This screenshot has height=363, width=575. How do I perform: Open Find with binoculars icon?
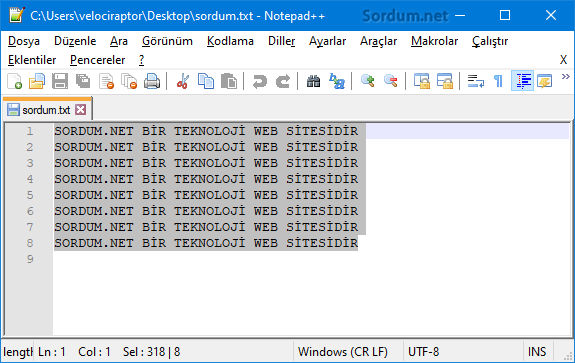pos(314,81)
